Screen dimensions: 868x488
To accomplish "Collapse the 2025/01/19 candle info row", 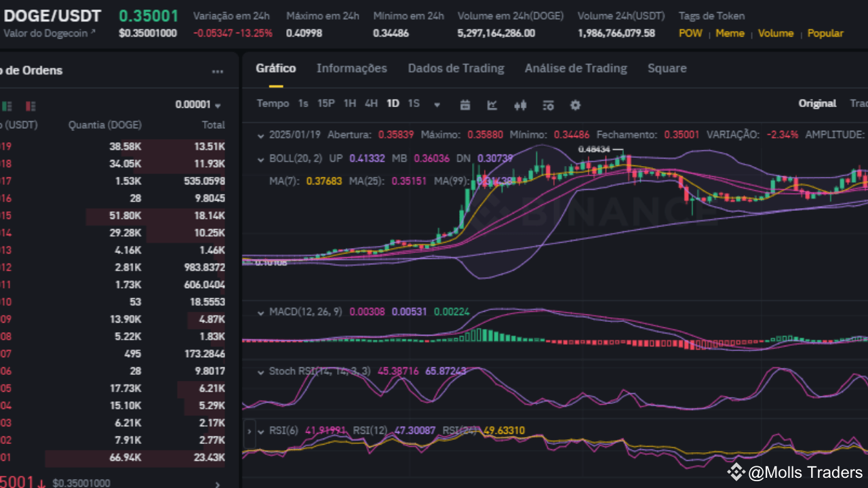I will coord(260,135).
